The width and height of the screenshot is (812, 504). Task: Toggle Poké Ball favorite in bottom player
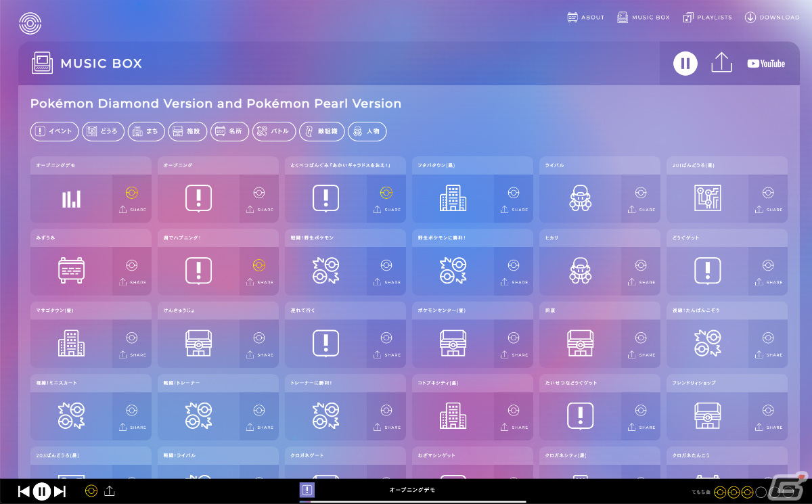pyautogui.click(x=91, y=491)
